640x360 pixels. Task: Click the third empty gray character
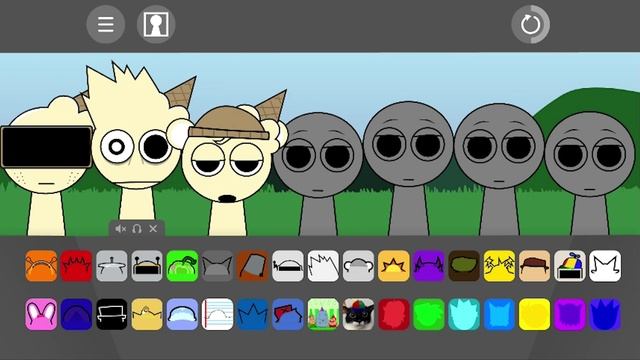coord(499,169)
